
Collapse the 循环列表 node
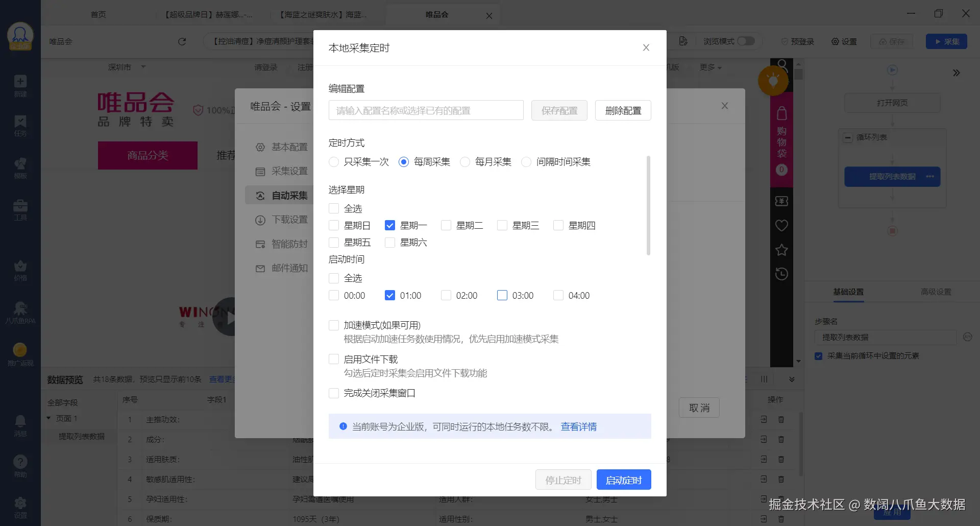pos(848,138)
